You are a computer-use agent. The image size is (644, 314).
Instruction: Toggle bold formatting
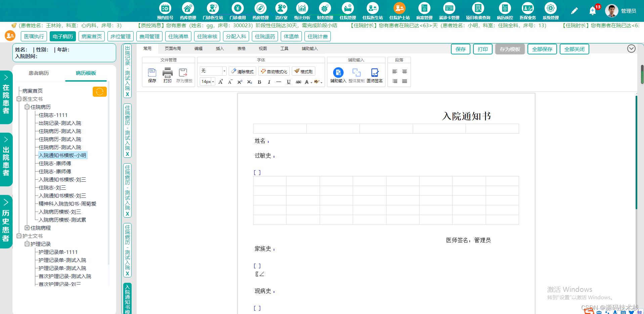259,82
